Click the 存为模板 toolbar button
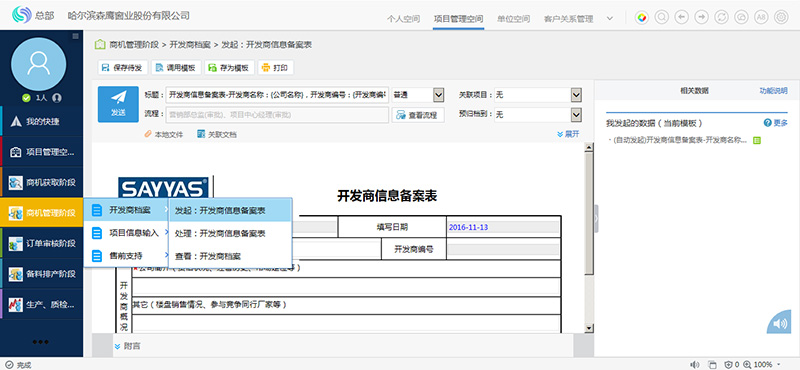 [229, 67]
